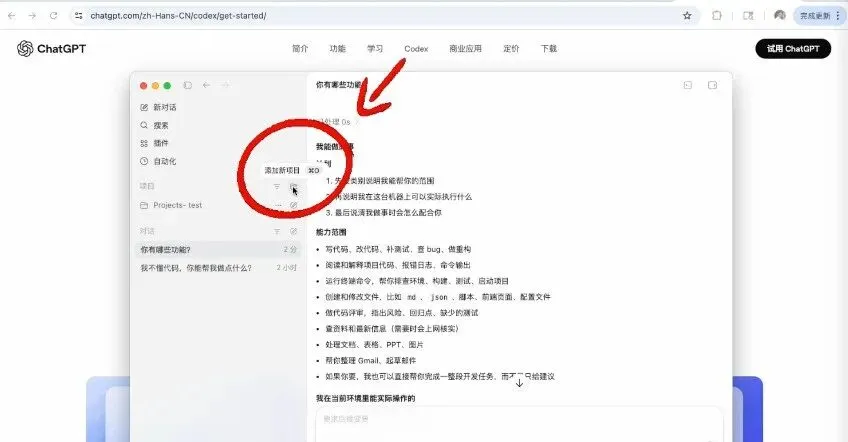Viewport: 848px width, 442px height.
Task: Click the 试用 ChatGPT button
Action: [793, 49]
